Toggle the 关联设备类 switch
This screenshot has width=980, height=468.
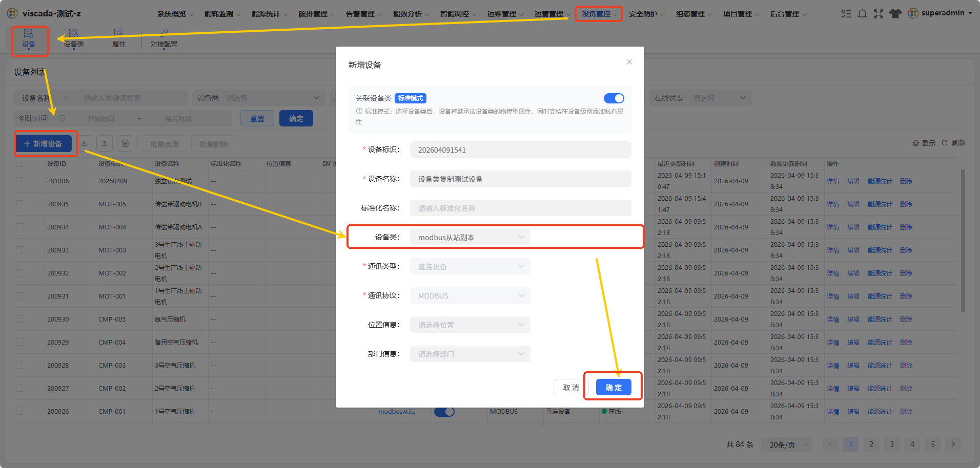[614, 98]
